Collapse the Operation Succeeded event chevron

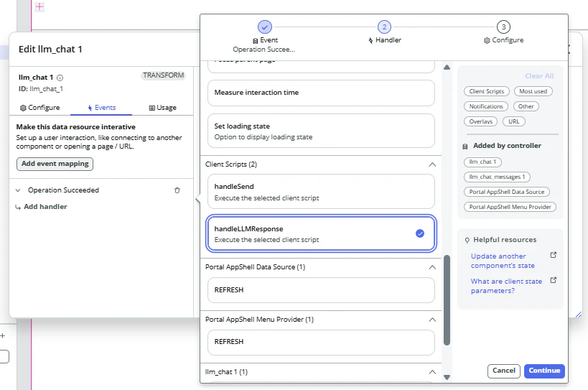coord(18,190)
